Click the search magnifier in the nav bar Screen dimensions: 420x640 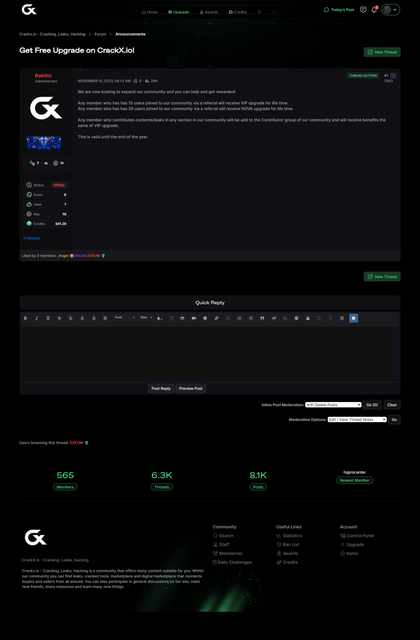point(260,12)
